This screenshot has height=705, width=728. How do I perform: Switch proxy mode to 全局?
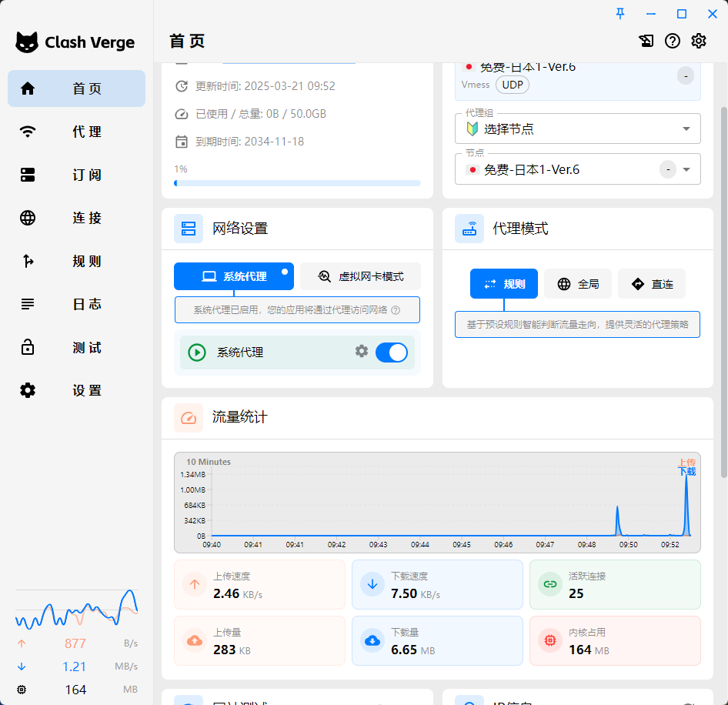coord(578,284)
